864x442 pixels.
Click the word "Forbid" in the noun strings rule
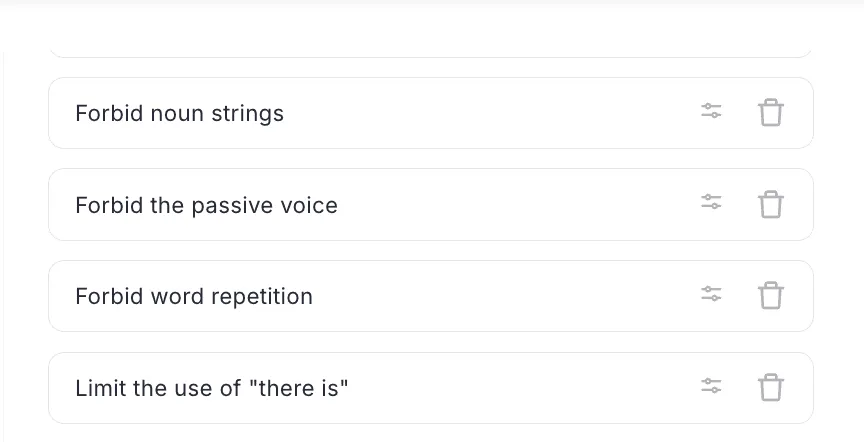pos(110,113)
